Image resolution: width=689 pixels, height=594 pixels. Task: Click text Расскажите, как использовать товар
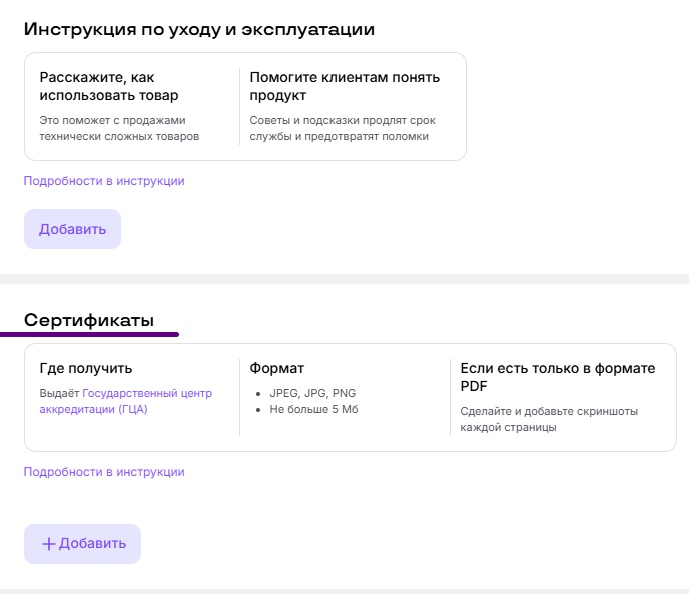pos(109,86)
